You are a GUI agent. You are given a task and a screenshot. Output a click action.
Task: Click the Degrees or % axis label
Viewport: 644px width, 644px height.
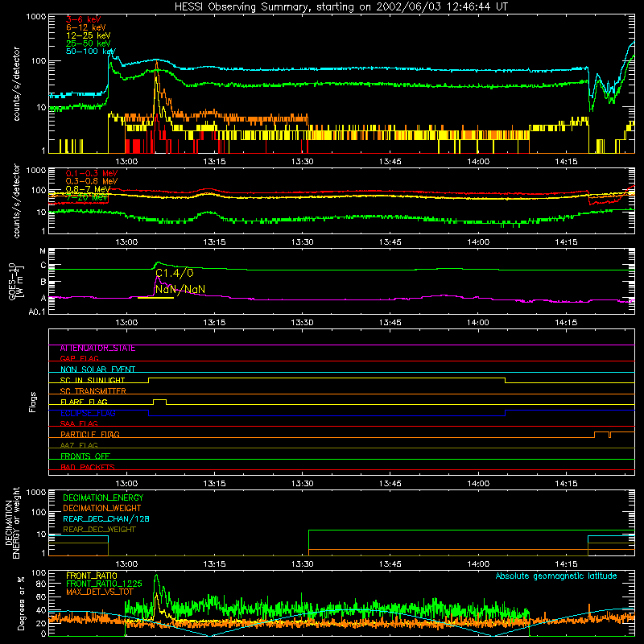pyautogui.click(x=21, y=603)
